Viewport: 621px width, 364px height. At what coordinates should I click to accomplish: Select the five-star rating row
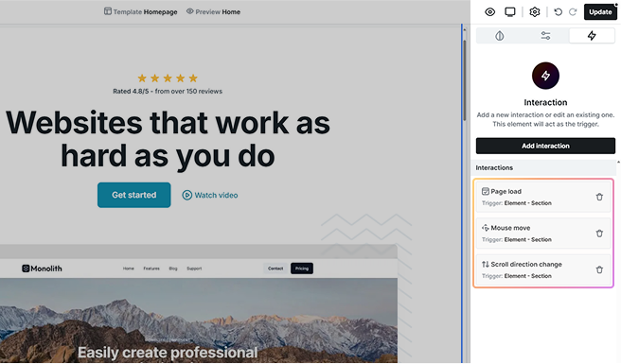tap(168, 78)
